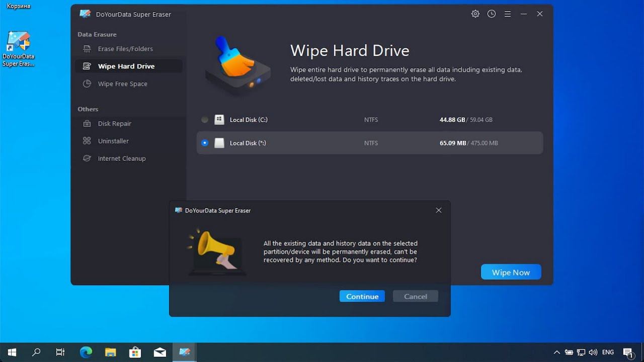Click the Windows drive icon for Local Disk (C:)
This screenshot has width=644, height=362.
click(x=219, y=120)
